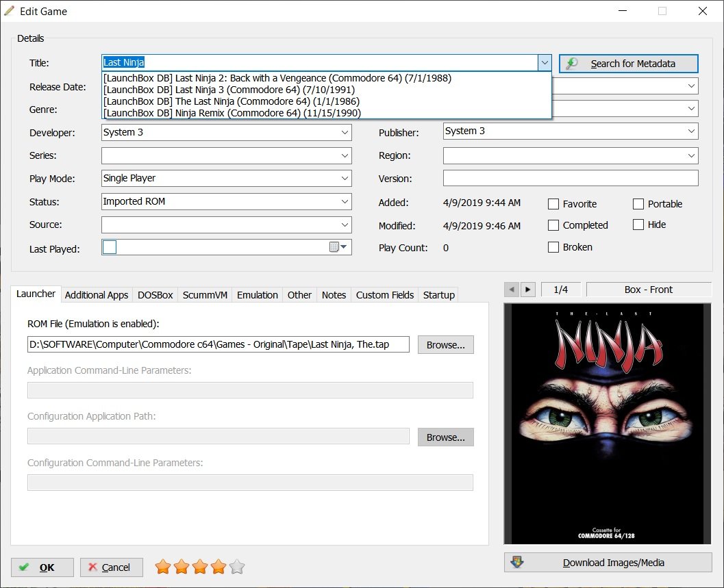This screenshot has width=724, height=588.
Task: Show the next image with the right arrow
Action: tap(528, 290)
